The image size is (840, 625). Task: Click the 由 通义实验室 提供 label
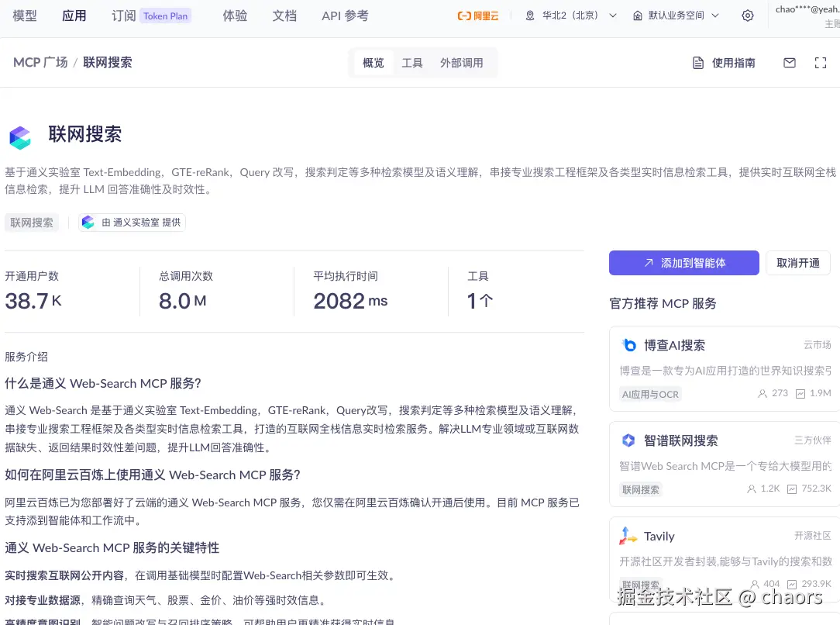click(x=141, y=222)
